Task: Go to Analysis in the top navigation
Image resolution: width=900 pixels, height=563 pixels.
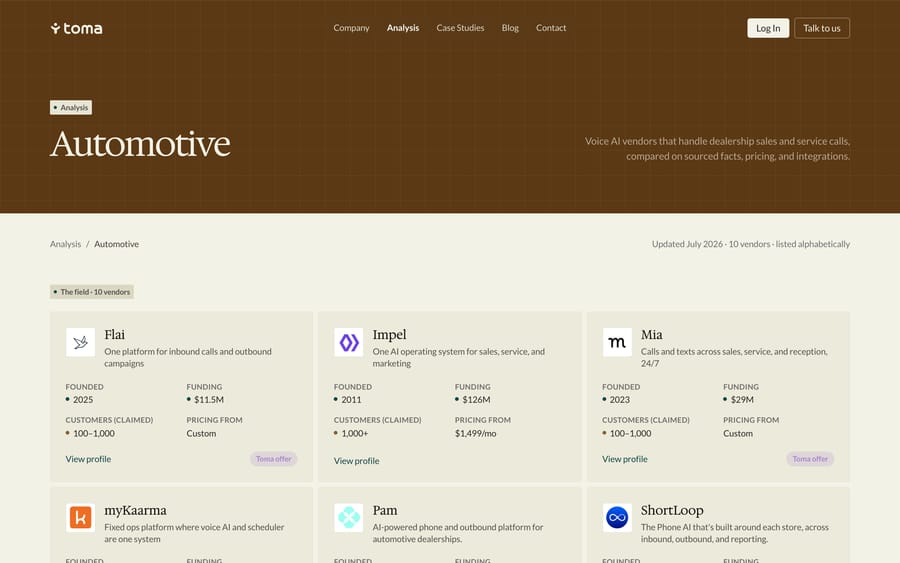Action: click(403, 28)
